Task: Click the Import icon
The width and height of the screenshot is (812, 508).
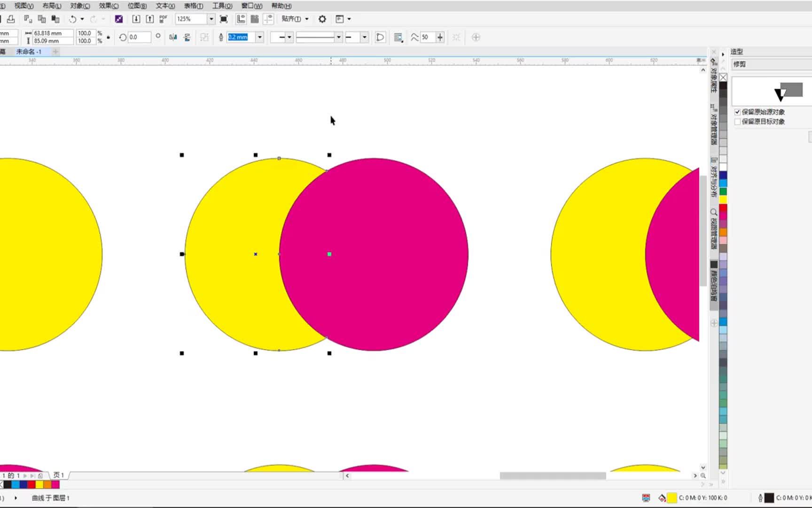Action: (x=136, y=19)
